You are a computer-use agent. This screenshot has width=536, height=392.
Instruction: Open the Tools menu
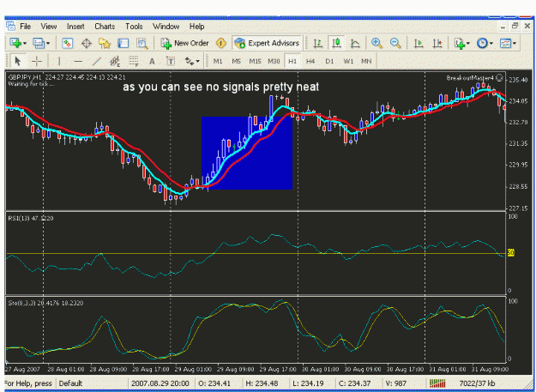[134, 27]
